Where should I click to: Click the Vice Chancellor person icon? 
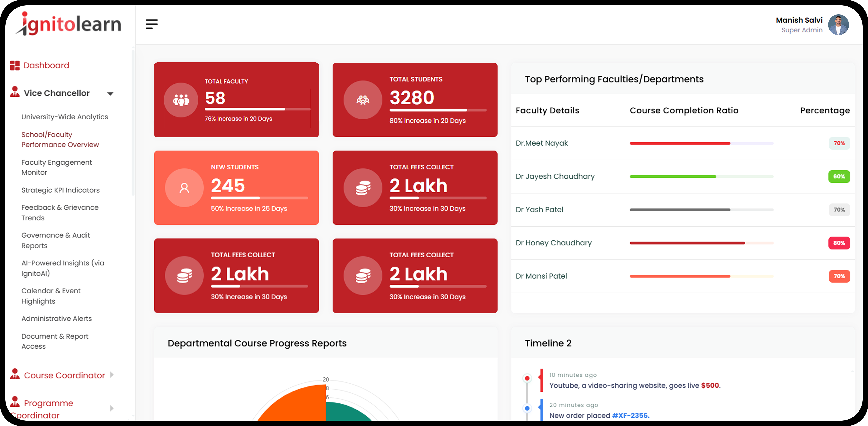15,92
